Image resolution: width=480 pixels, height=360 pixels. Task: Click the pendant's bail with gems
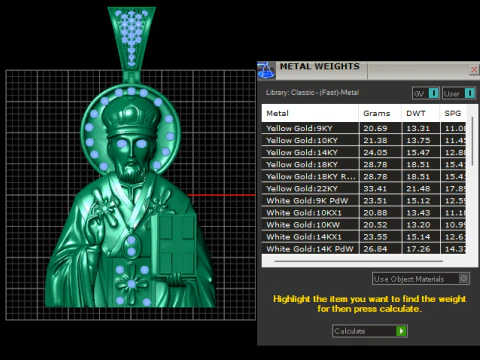pyautogui.click(x=132, y=38)
